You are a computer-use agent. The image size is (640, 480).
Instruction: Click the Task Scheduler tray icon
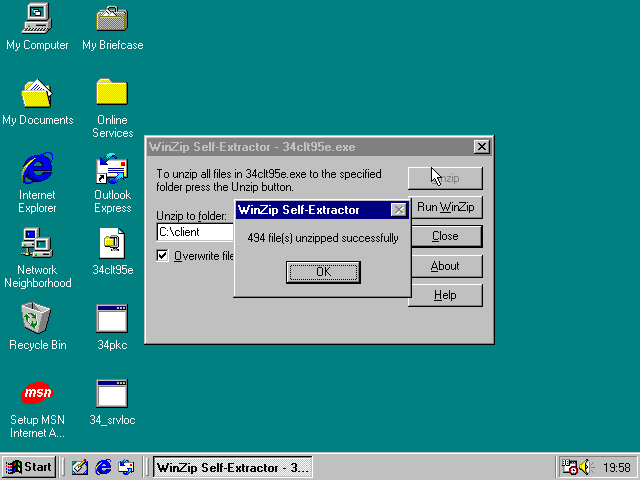pos(569,467)
